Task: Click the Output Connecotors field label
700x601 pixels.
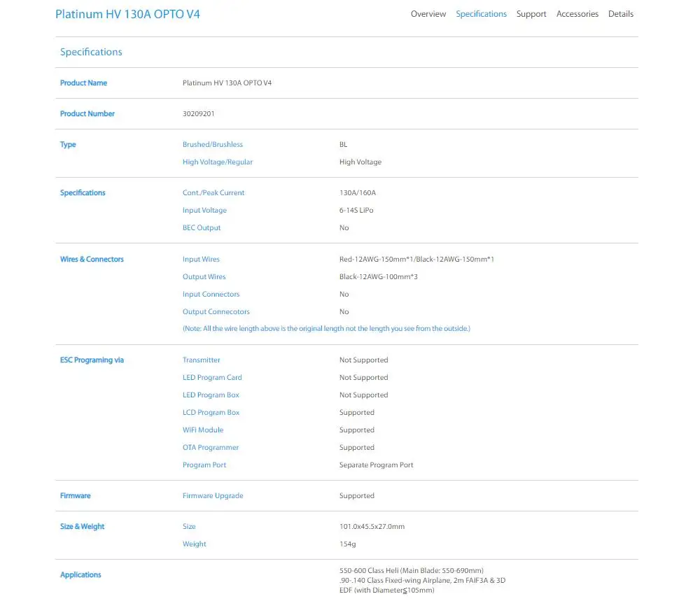Action: pyautogui.click(x=216, y=311)
